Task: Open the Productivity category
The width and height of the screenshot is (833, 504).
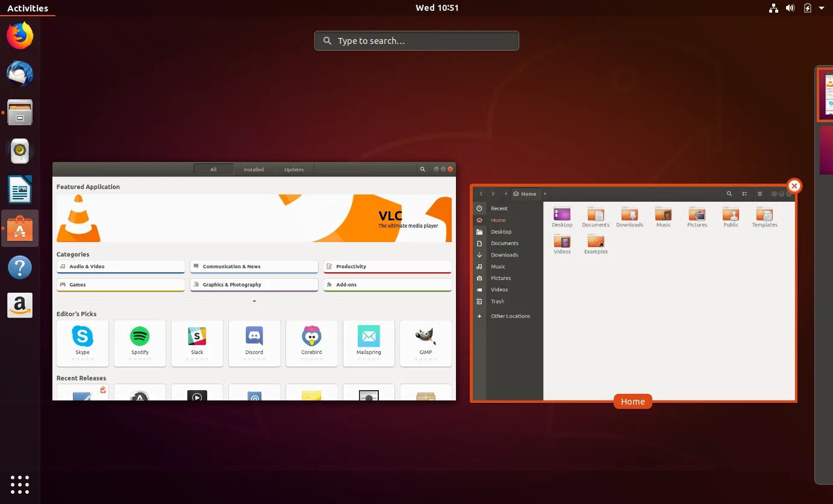Action: click(x=387, y=267)
